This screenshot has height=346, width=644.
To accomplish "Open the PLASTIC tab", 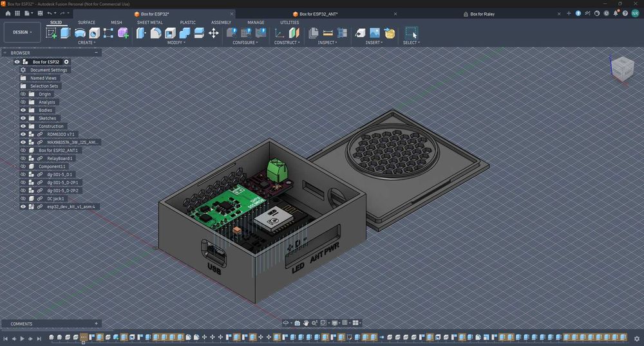I will point(187,23).
